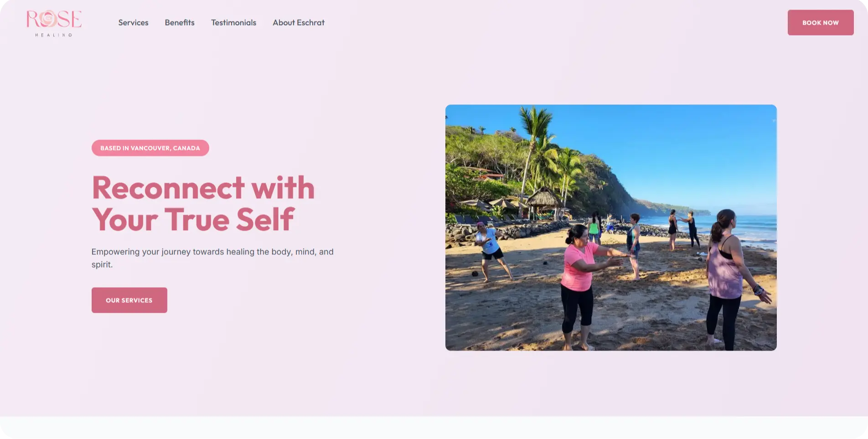The image size is (868, 439).
Task: Click the Empowering your journey paragraph text
Action: tap(212, 258)
